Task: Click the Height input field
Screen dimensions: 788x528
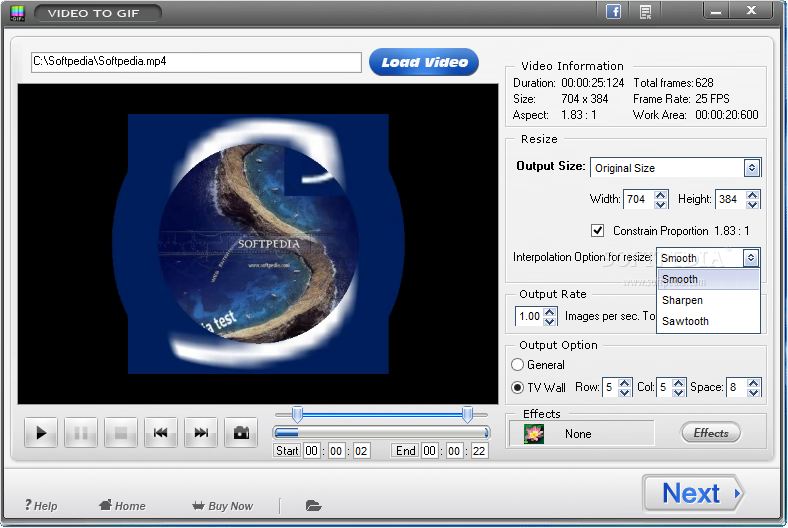Action: 731,199
